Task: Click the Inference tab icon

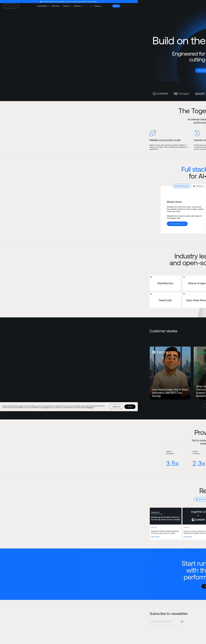Action: (194, 186)
